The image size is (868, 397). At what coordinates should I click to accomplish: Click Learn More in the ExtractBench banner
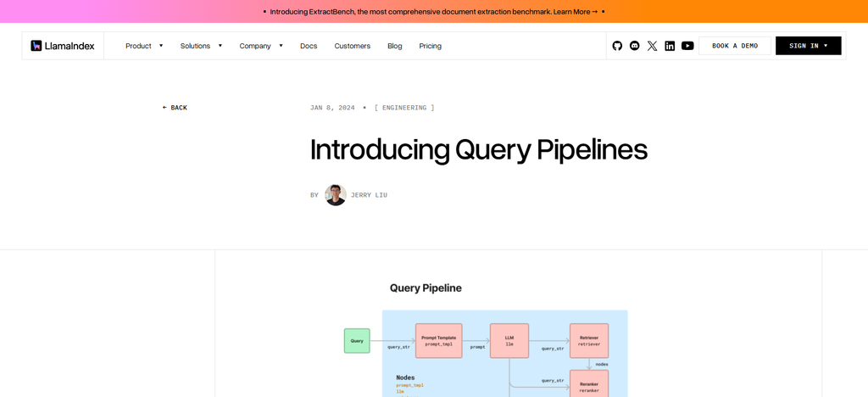pos(576,12)
